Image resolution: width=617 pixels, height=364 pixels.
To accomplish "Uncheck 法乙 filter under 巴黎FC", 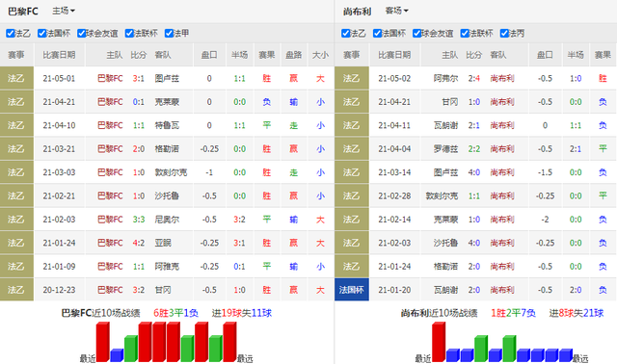I will [11, 34].
